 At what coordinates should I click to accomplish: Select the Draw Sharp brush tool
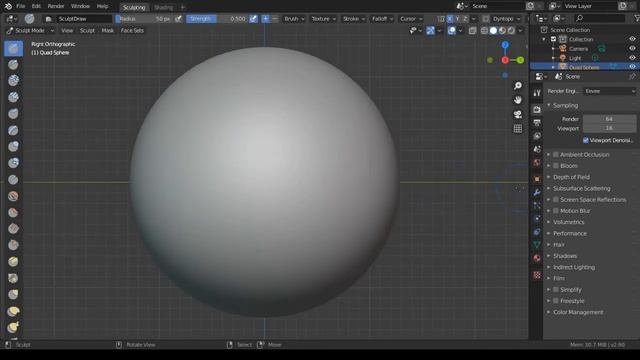pyautogui.click(x=13, y=64)
